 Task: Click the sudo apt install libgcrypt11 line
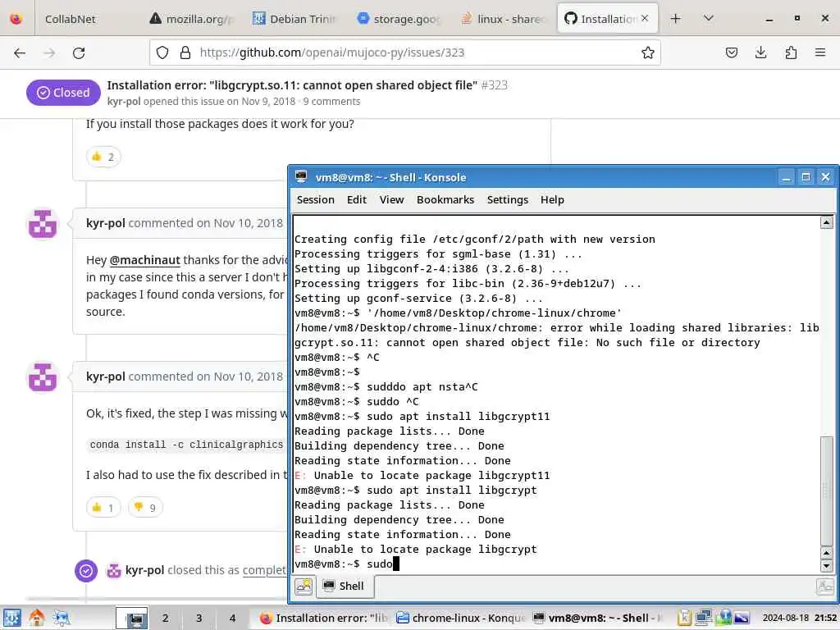[x=422, y=416]
